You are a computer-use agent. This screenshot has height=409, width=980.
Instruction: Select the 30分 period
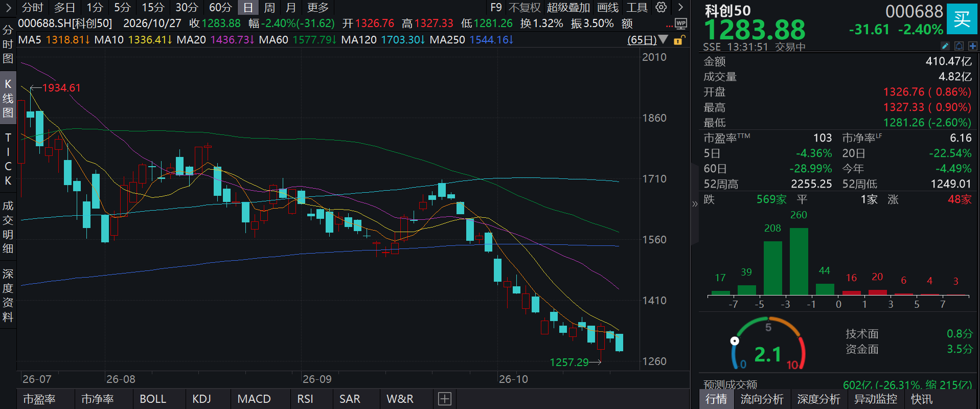(187, 7)
